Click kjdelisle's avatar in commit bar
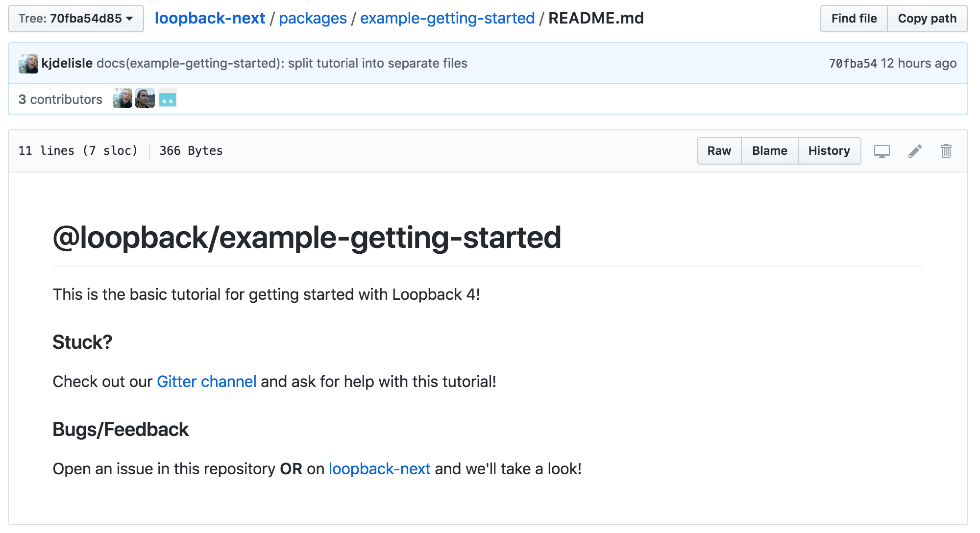Image resolution: width=980 pixels, height=533 pixels. tap(28, 64)
